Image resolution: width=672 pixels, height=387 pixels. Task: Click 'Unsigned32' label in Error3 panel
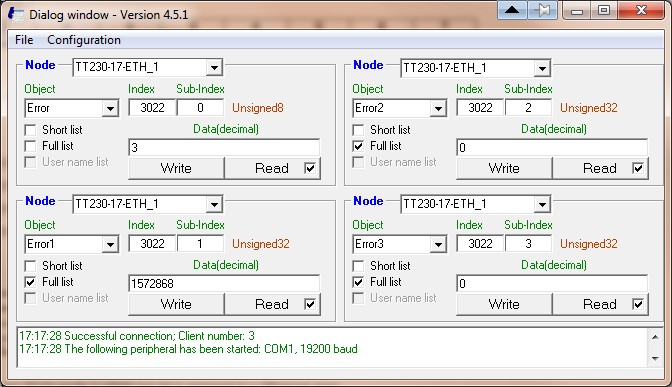tap(589, 244)
